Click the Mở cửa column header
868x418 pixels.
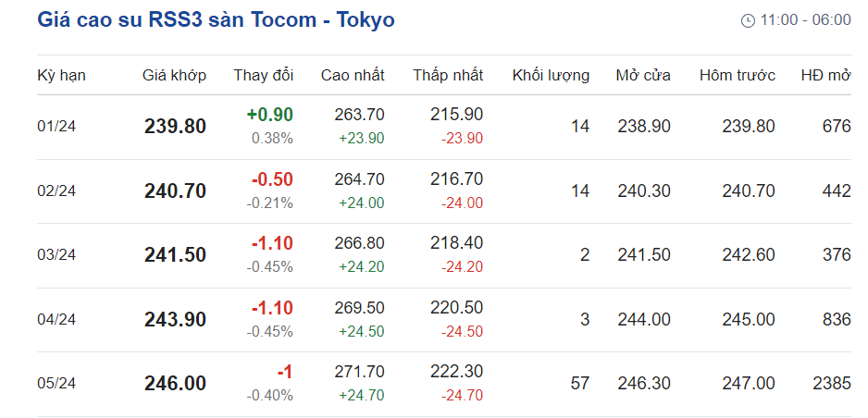[x=643, y=76]
